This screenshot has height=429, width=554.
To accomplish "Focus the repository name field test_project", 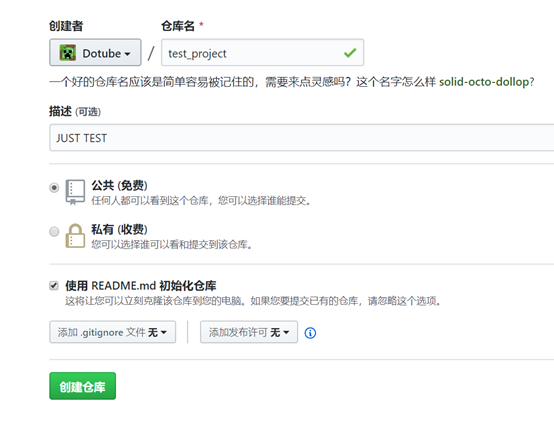I will pos(262,53).
